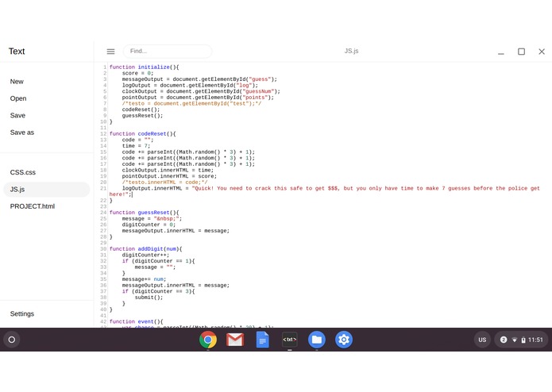552x392 pixels.
Task: Close the Text editor window
Action: tap(542, 52)
